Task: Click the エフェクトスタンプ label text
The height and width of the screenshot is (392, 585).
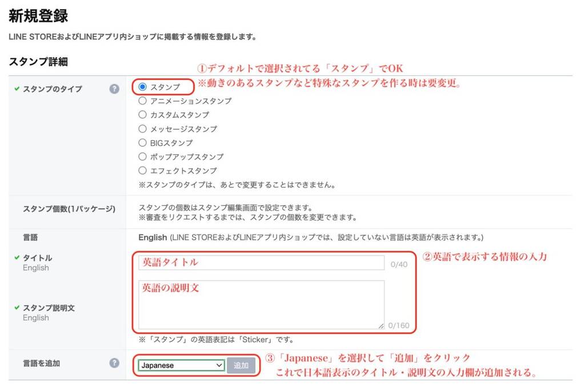Action: 183,171
